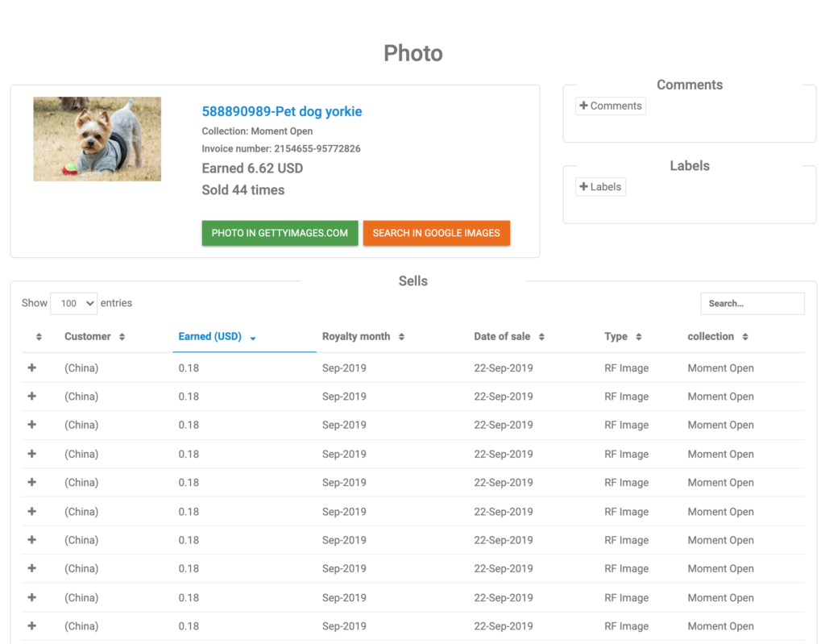This screenshot has width=825, height=644.
Task: Add a new comment with plus Comments
Action: coord(610,106)
